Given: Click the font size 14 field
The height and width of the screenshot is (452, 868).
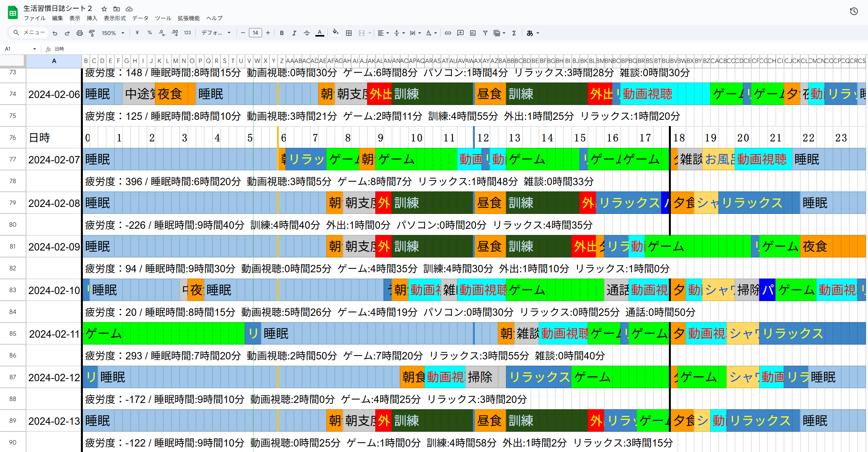Looking at the screenshot, I should [x=255, y=33].
